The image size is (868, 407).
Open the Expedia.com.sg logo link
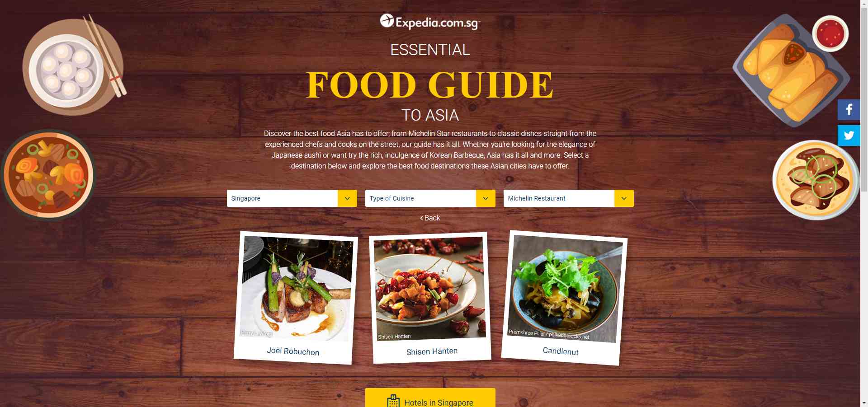[430, 22]
